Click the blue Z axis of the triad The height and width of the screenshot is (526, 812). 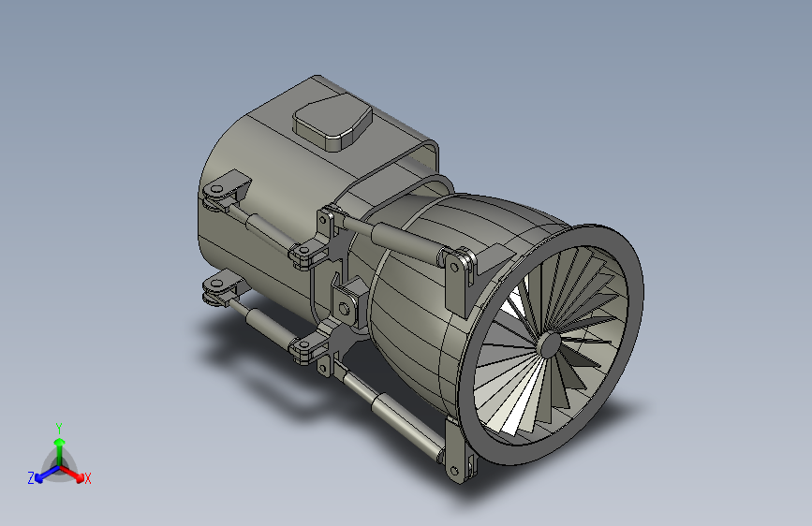click(x=47, y=475)
